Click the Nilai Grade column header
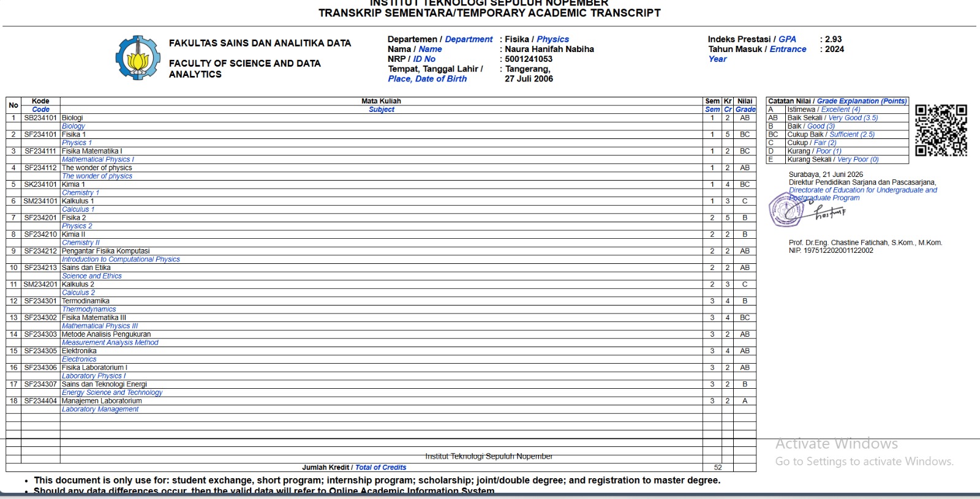980x499 pixels. click(x=745, y=105)
